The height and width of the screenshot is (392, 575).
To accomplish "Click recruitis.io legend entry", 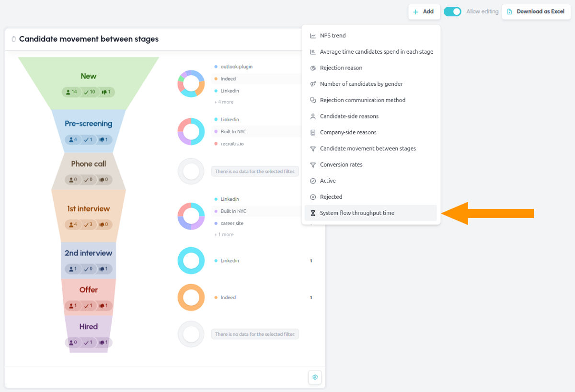I will coord(229,144).
